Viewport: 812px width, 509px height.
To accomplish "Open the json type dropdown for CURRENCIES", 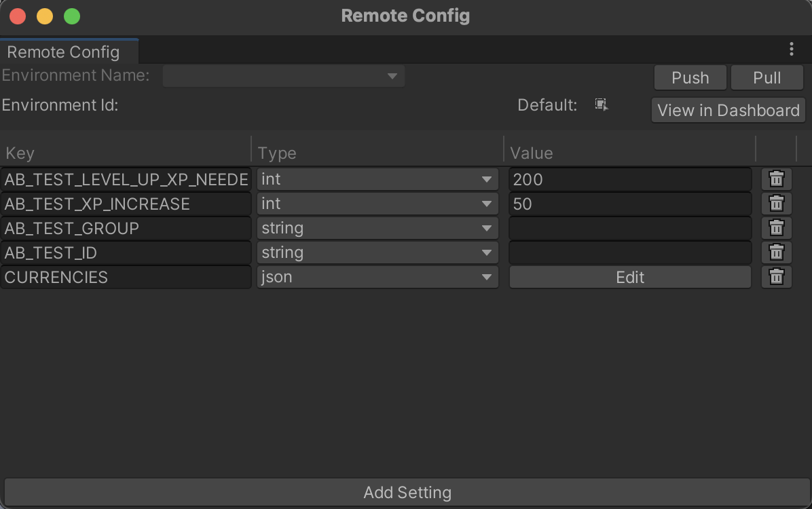I will pyautogui.click(x=377, y=277).
